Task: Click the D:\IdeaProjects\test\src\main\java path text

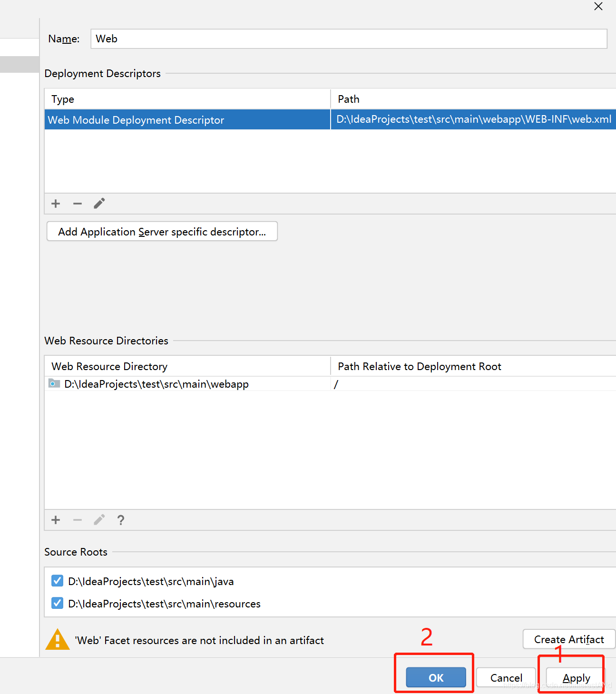Action: 151,581
